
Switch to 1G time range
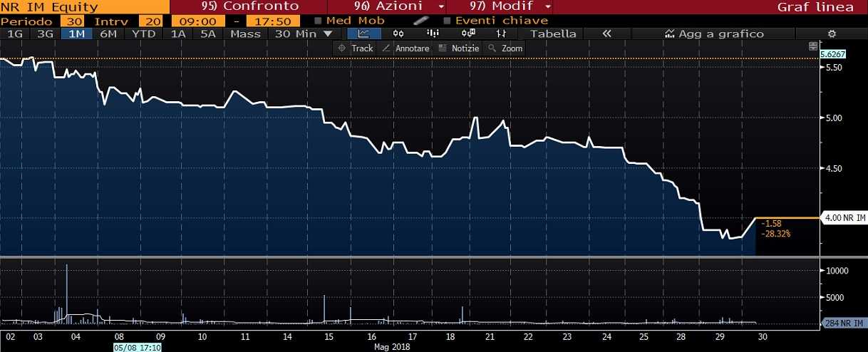click(x=14, y=33)
